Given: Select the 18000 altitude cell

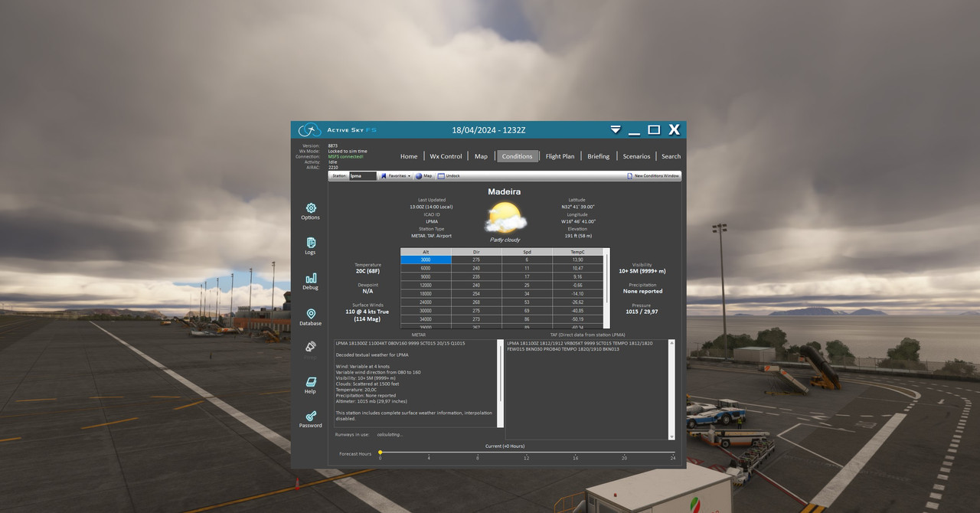Looking at the screenshot, I should [426, 293].
